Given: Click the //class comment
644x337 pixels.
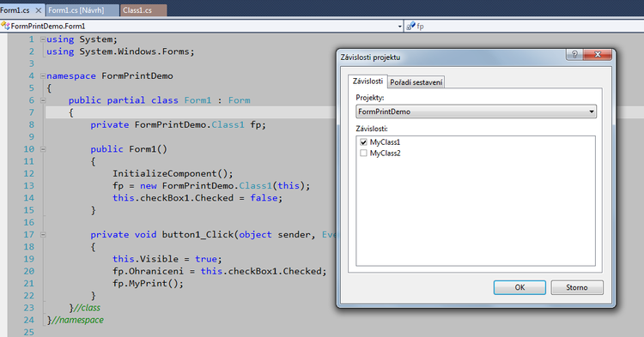Looking at the screenshot, I should pyautogui.click(x=87, y=308).
